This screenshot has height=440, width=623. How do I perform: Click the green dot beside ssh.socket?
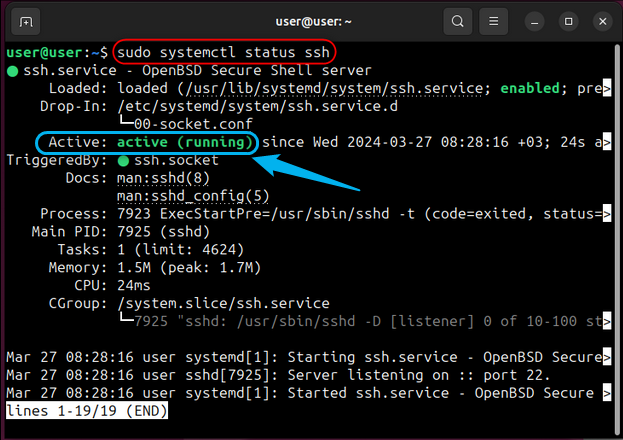[x=123, y=160]
